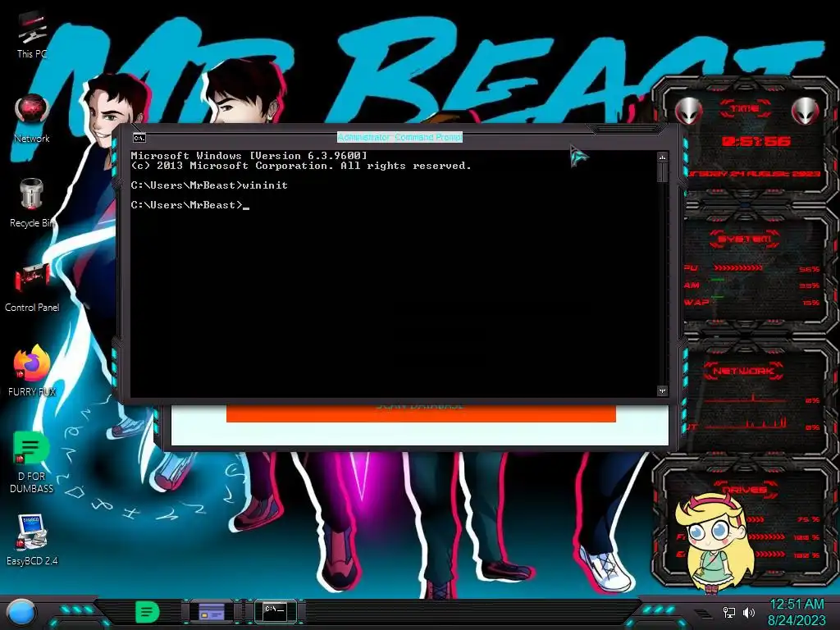Screen dimensions: 840x630
Task: Click the Command Prompt scrollbar thumb
Action: pos(662,172)
